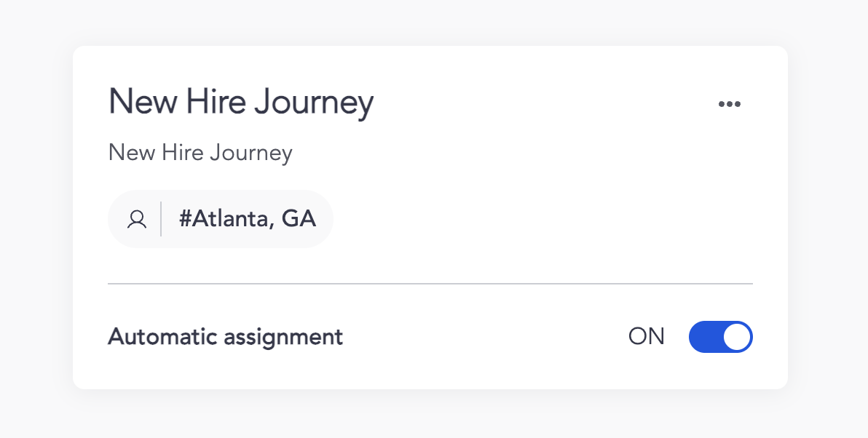Select the #Atlanta, GA audience tag

click(247, 219)
